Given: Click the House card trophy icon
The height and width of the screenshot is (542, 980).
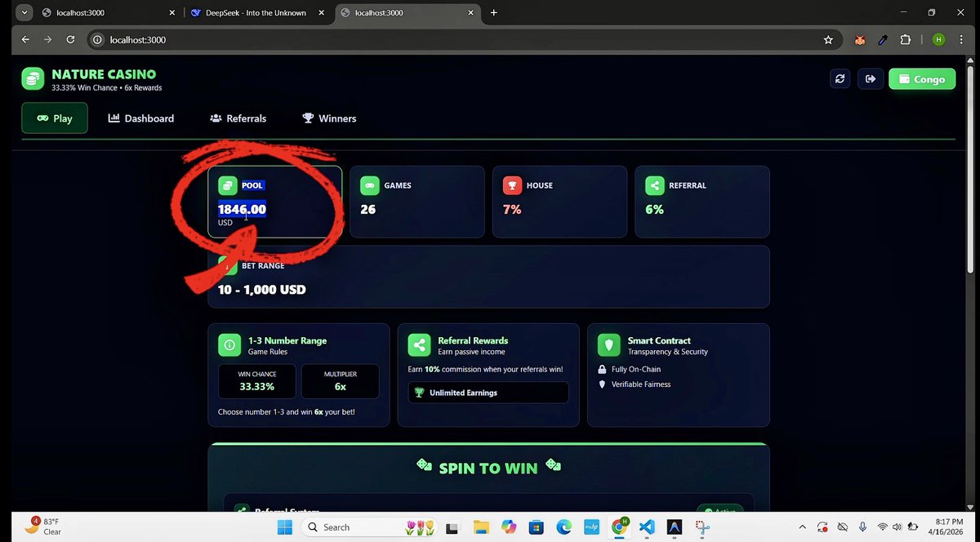Looking at the screenshot, I should pyautogui.click(x=512, y=185).
